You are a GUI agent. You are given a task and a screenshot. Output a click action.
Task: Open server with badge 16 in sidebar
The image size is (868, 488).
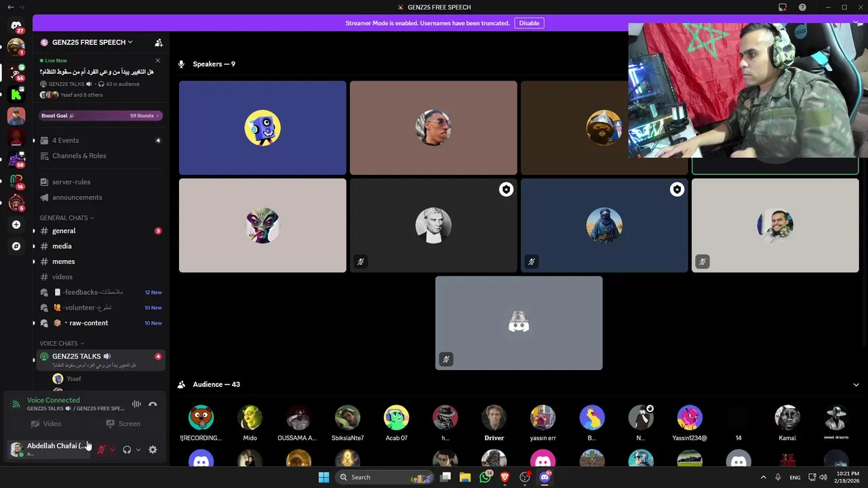point(16,181)
